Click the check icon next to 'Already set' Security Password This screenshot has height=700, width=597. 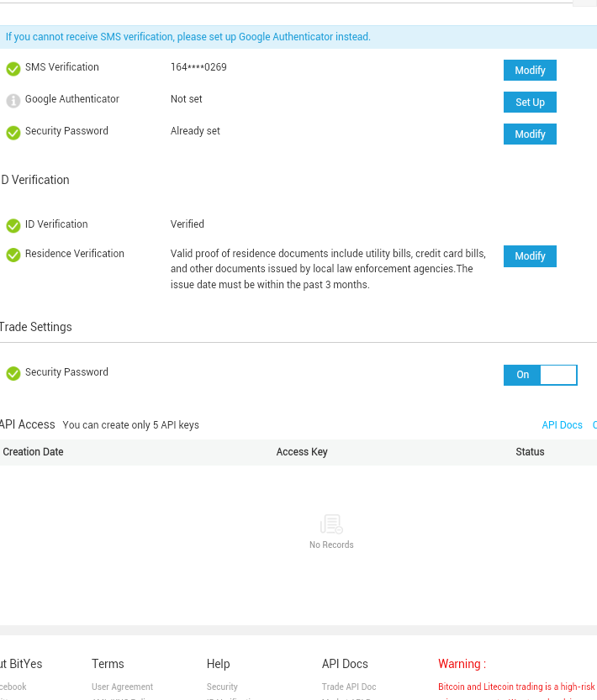[x=13, y=133]
